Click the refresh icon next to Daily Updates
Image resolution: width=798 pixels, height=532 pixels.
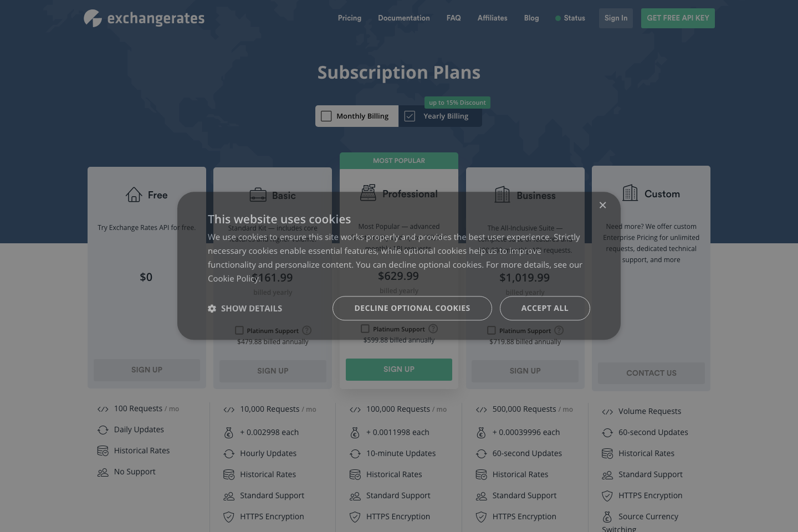103,429
